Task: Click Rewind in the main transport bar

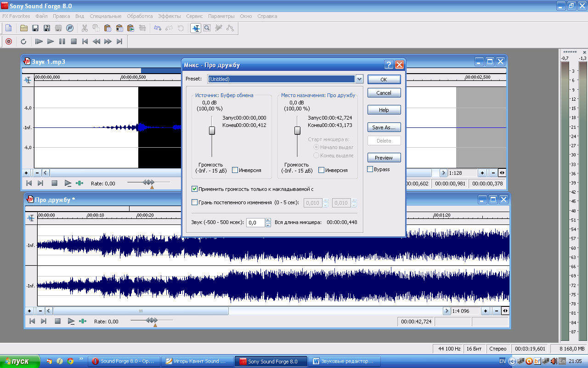Action: point(96,41)
